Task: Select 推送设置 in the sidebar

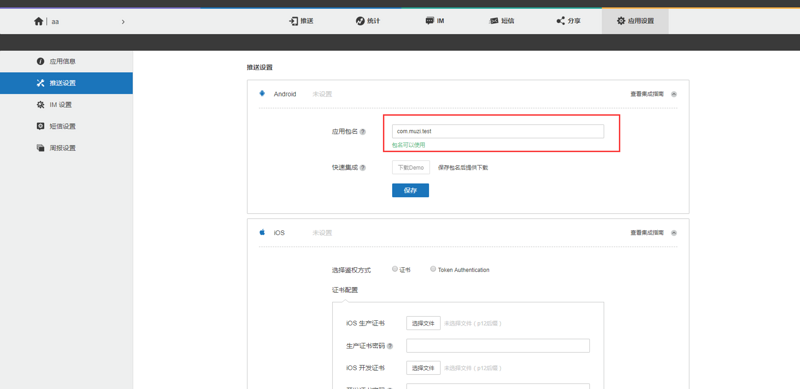Action: (66, 83)
